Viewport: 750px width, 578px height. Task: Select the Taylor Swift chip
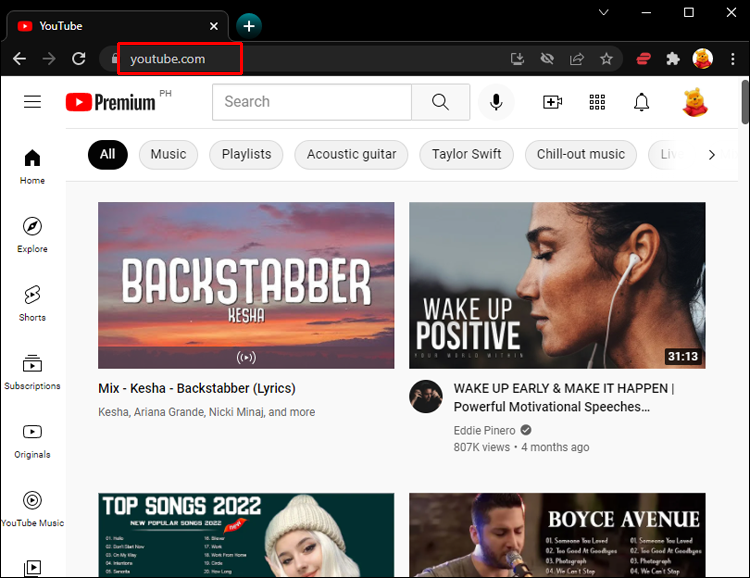(466, 154)
